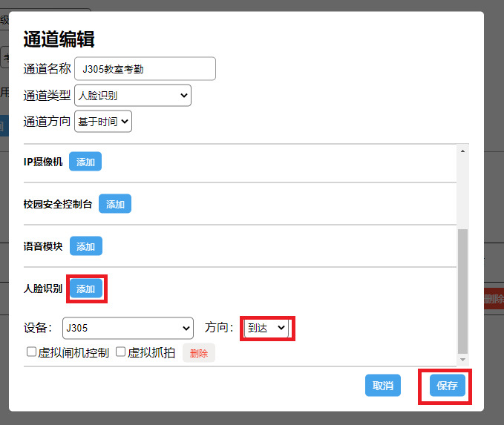Open the 通道类型 dropdown showing 人脸识别

point(133,95)
